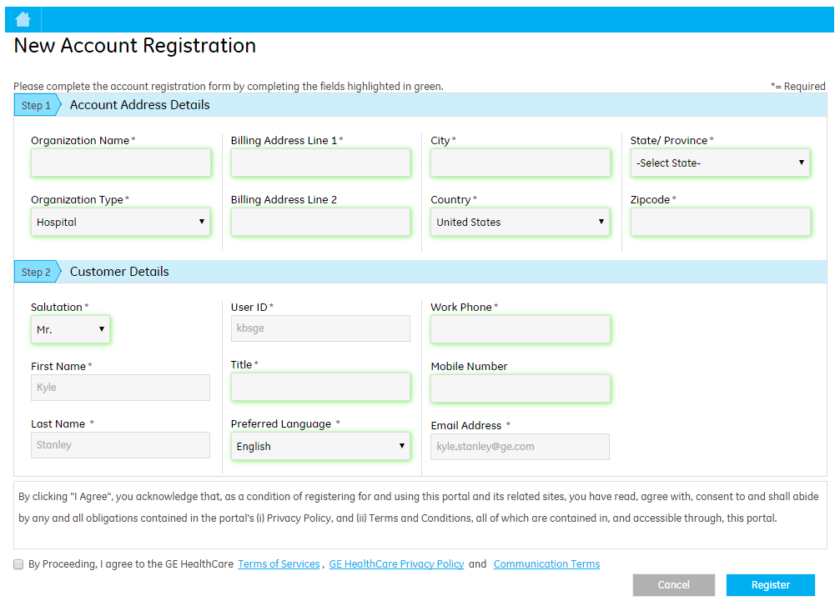Click the Step 2 section tab
The width and height of the screenshot is (840, 616).
click(37, 273)
